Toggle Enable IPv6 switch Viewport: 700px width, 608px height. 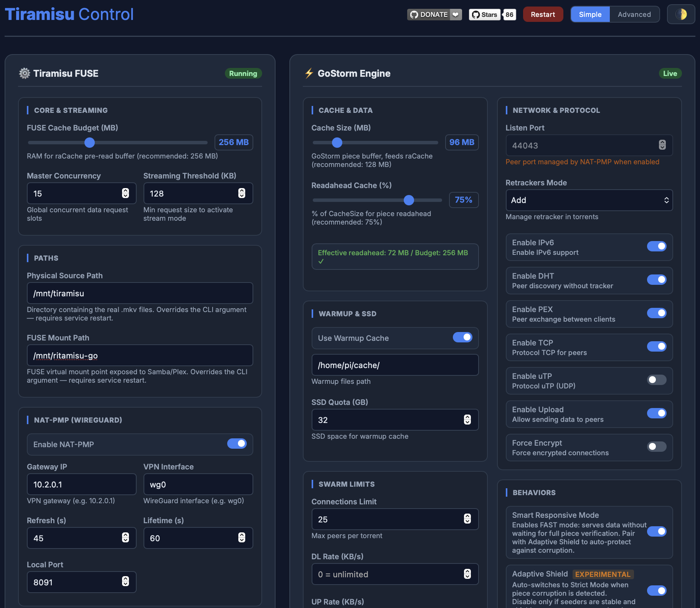(657, 246)
